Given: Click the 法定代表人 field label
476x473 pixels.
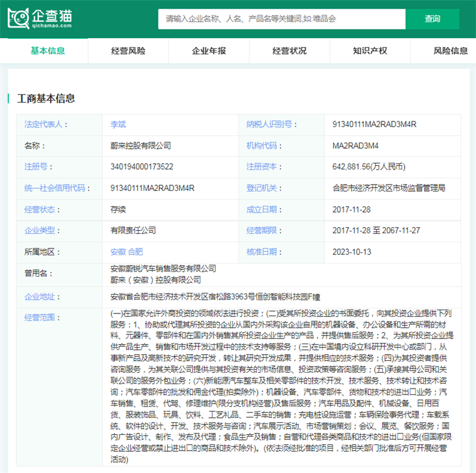Looking at the screenshot, I should (46, 125).
